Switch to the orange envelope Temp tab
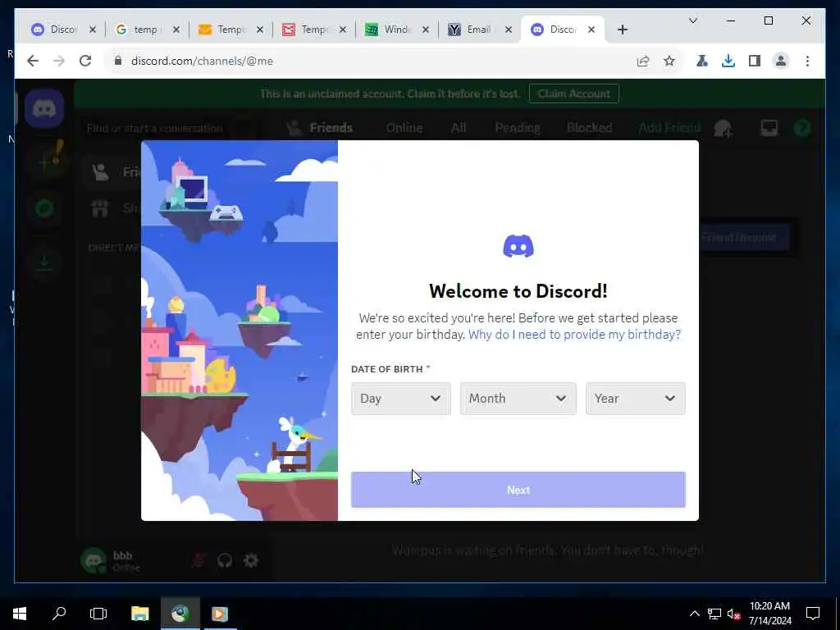The width and height of the screenshot is (840, 630). click(x=221, y=30)
